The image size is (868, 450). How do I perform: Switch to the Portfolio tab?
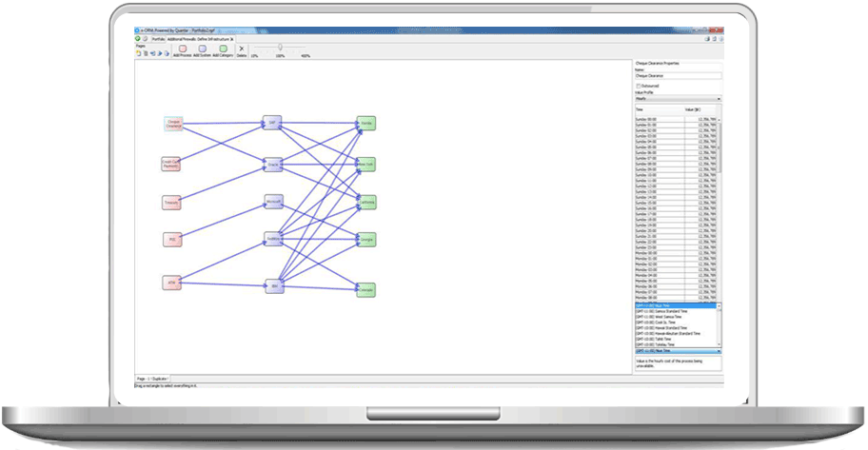[158, 39]
